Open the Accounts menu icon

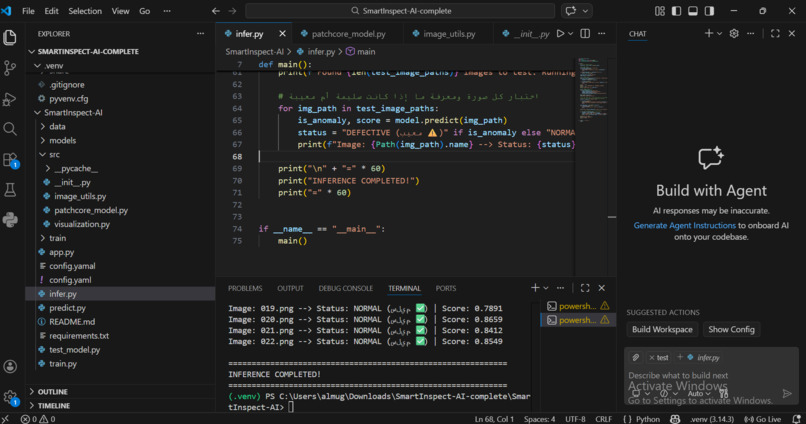click(x=10, y=366)
